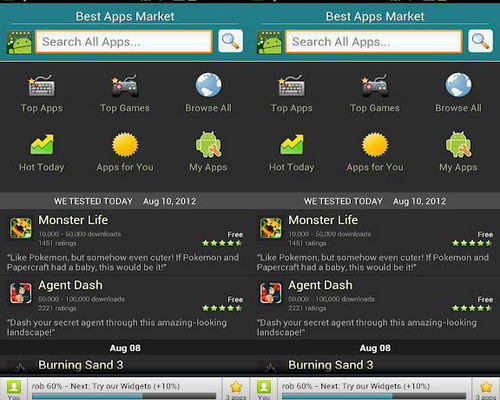Click Monster Life star rating, left screen
This screenshot has height=400, width=500.
222,243
